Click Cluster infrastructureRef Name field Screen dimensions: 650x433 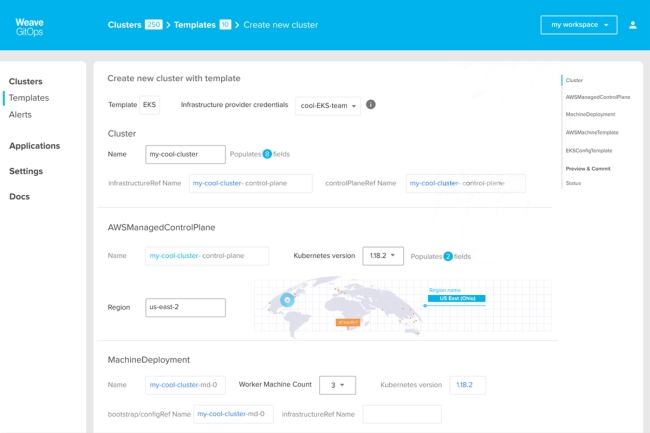pos(251,184)
